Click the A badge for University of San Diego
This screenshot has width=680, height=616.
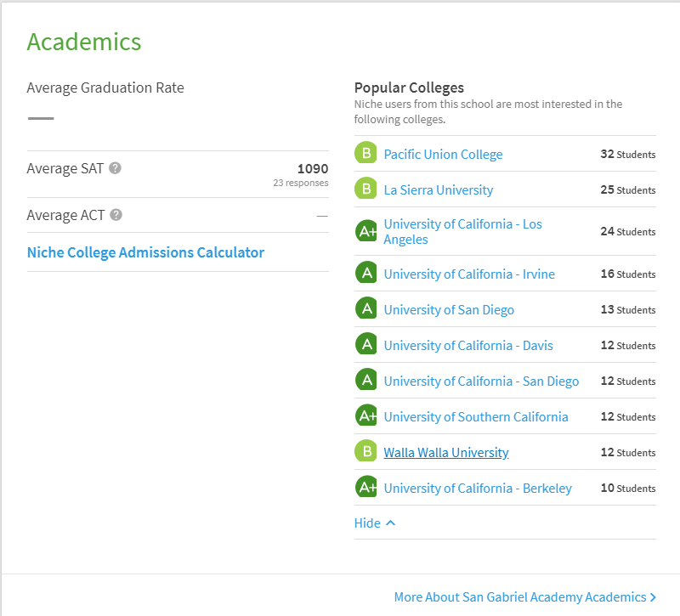tap(366, 308)
